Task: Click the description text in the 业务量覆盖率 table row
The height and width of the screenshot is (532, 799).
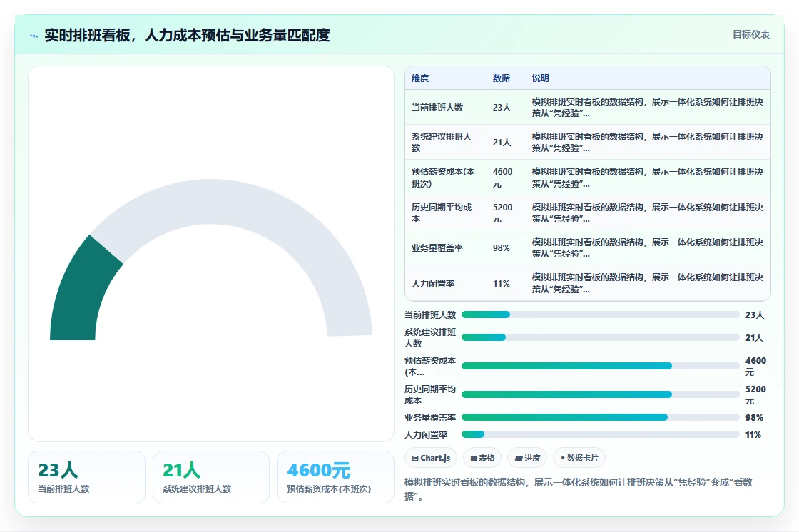Action: point(647,247)
